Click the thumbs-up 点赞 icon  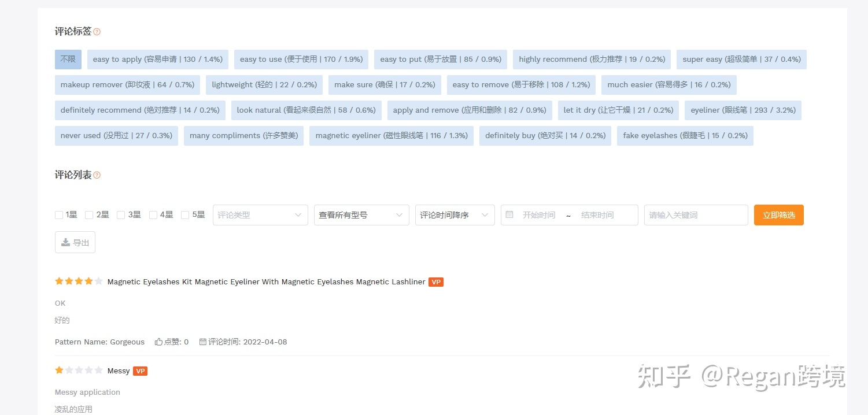point(158,342)
